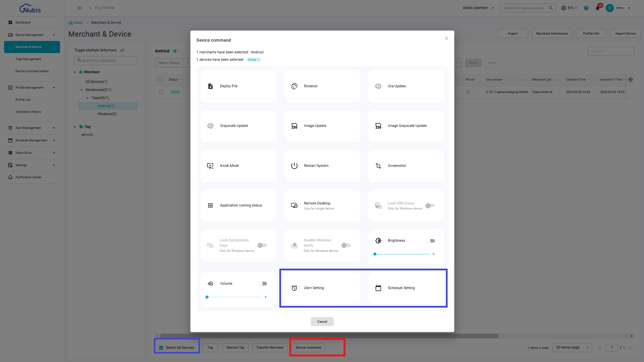Launch Remote Desktop command
Screen dimensions: 644x362
[322, 206]
